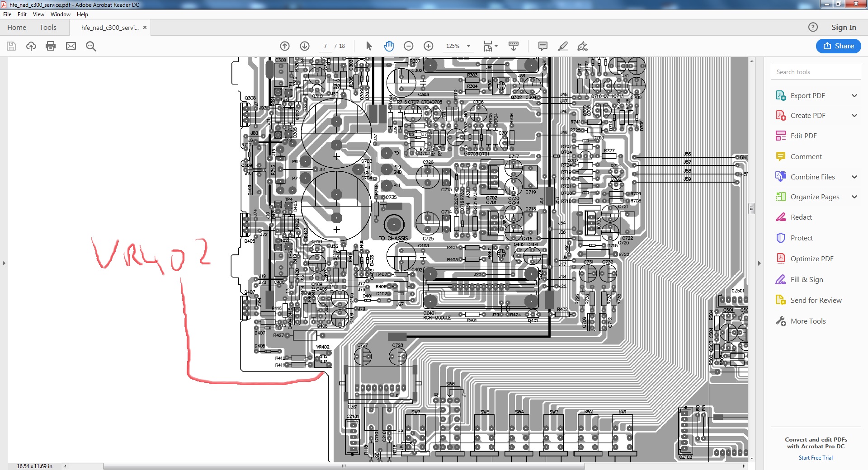This screenshot has height=470, width=868.
Task: Click the read mode scrolling icon
Action: 514,46
